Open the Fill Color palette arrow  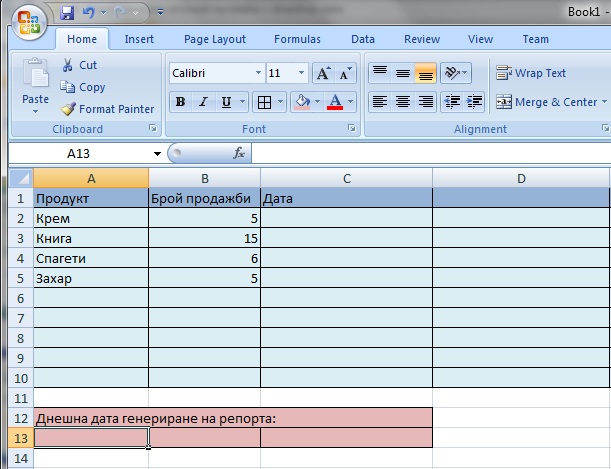pos(318,102)
